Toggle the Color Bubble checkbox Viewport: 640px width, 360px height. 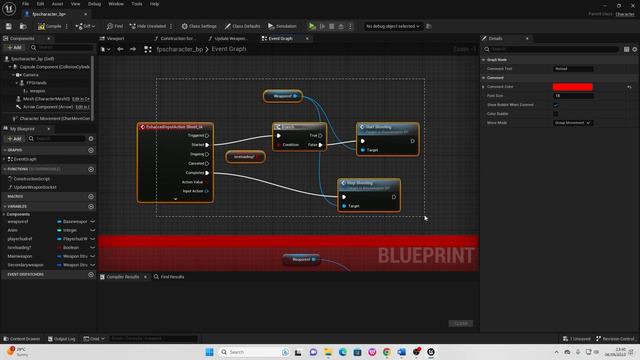[556, 114]
